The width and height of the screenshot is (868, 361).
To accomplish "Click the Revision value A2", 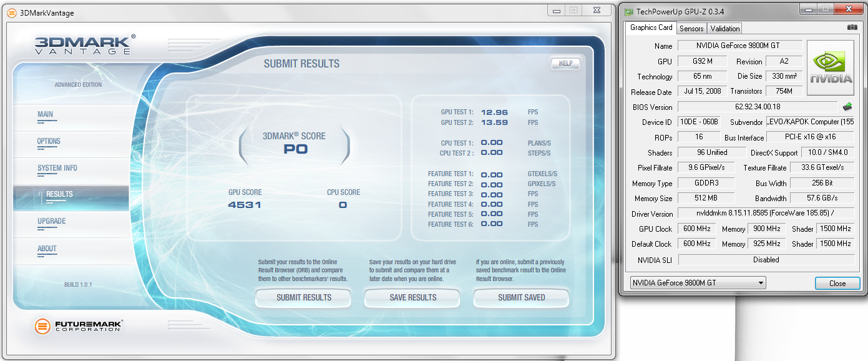I will [x=784, y=61].
